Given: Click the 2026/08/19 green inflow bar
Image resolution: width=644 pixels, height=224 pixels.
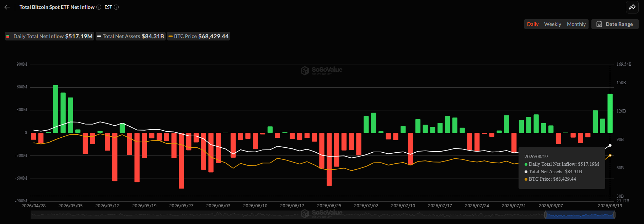Looking at the screenshot, I should pyautogui.click(x=610, y=113).
